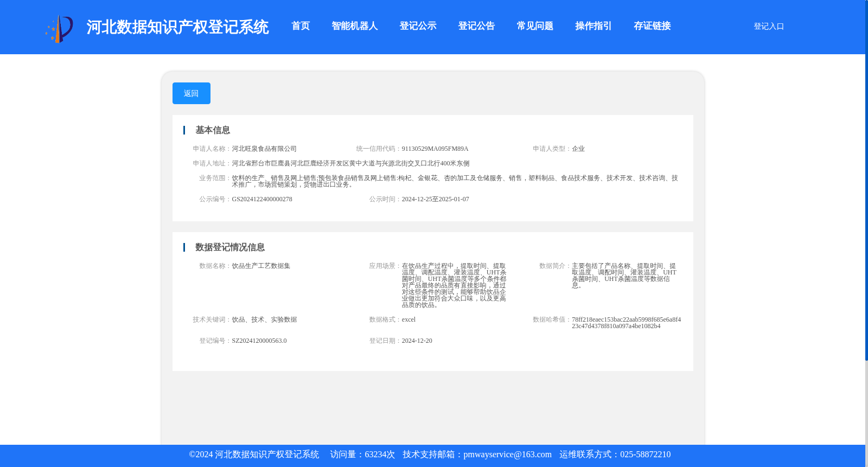Screen dimensions: 868x467
Task: Click publicity period 2024-12-25至2025-01-07
Action: [x=436, y=199]
